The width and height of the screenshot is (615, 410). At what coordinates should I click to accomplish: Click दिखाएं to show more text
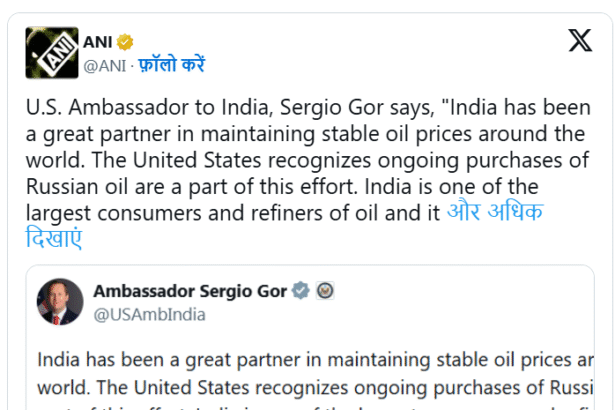pos(54,239)
